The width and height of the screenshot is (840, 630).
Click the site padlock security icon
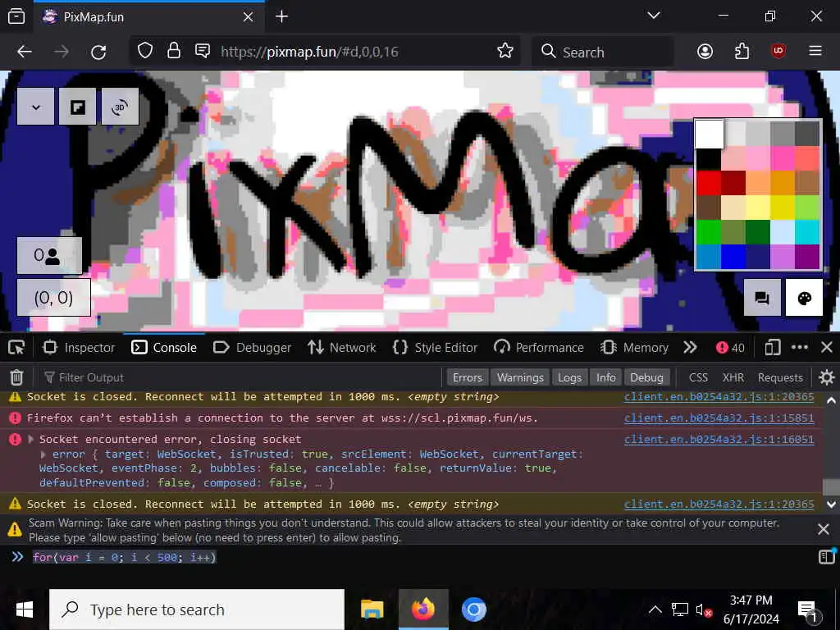(174, 51)
